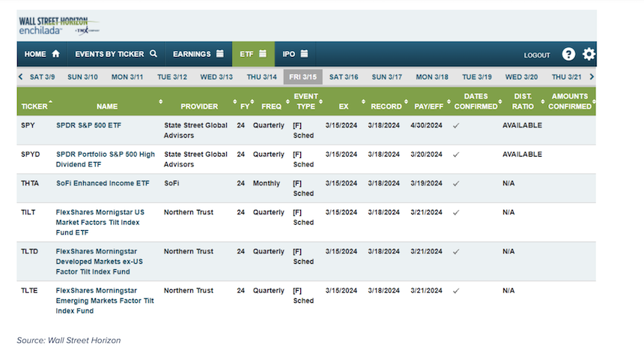Sort table by FY column
The width and height of the screenshot is (644, 362).
(x=245, y=106)
